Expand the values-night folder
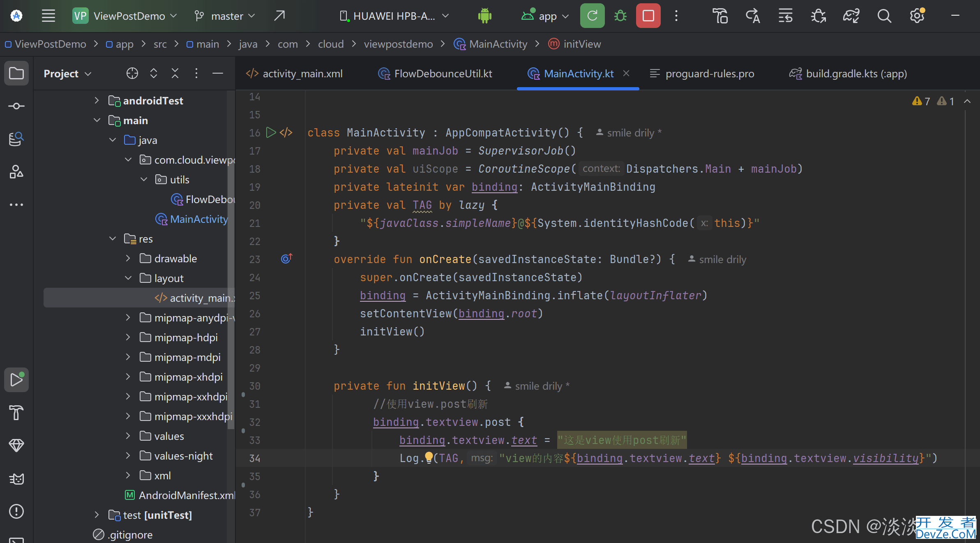980x543 pixels. click(128, 455)
